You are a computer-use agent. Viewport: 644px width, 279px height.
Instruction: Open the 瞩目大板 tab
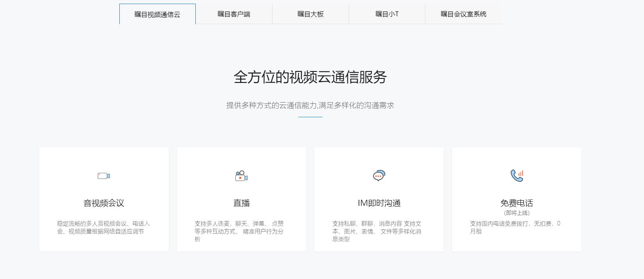[x=310, y=14]
